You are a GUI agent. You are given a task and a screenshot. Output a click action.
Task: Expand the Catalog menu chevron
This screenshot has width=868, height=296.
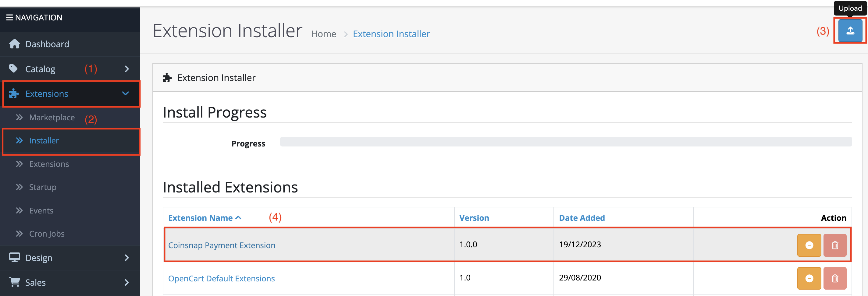[x=127, y=69]
